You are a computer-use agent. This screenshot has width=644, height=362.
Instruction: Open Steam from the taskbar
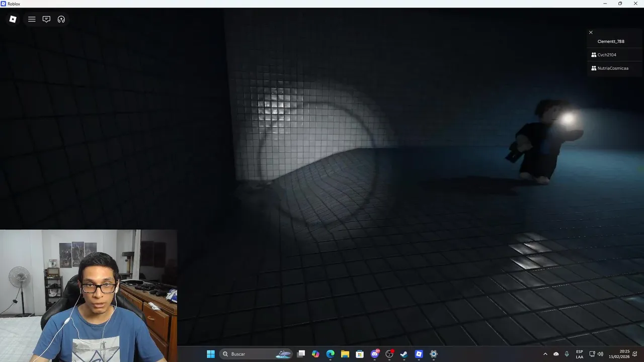point(404,354)
